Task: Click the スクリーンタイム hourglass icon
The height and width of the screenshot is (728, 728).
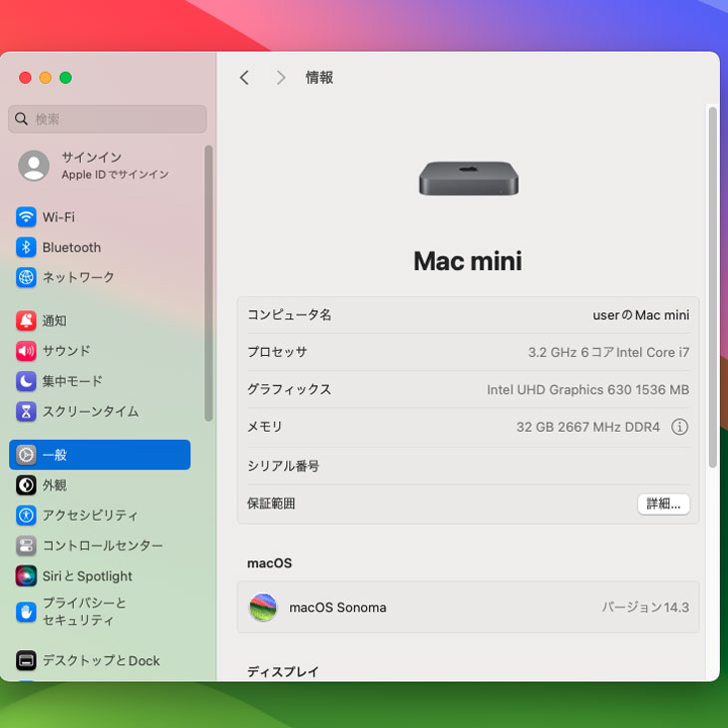Action: 26,411
